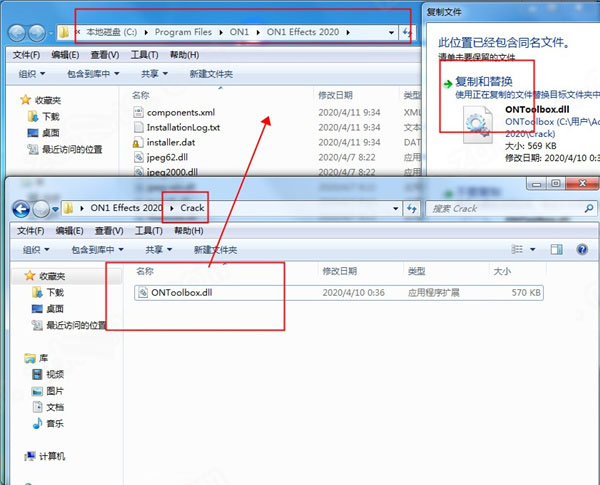Open 下载 folder in Crack window sidebar
Screen dimensions: 600x485
pyautogui.click(x=55, y=292)
